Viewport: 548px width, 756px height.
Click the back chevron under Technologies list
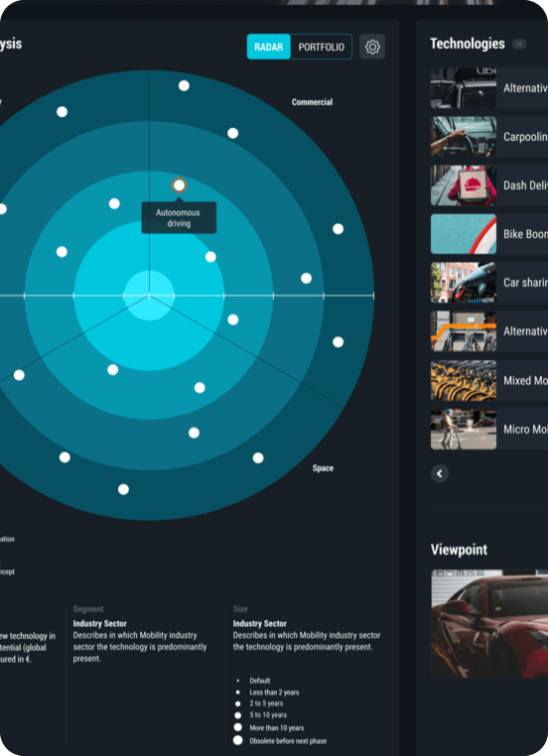pyautogui.click(x=440, y=473)
